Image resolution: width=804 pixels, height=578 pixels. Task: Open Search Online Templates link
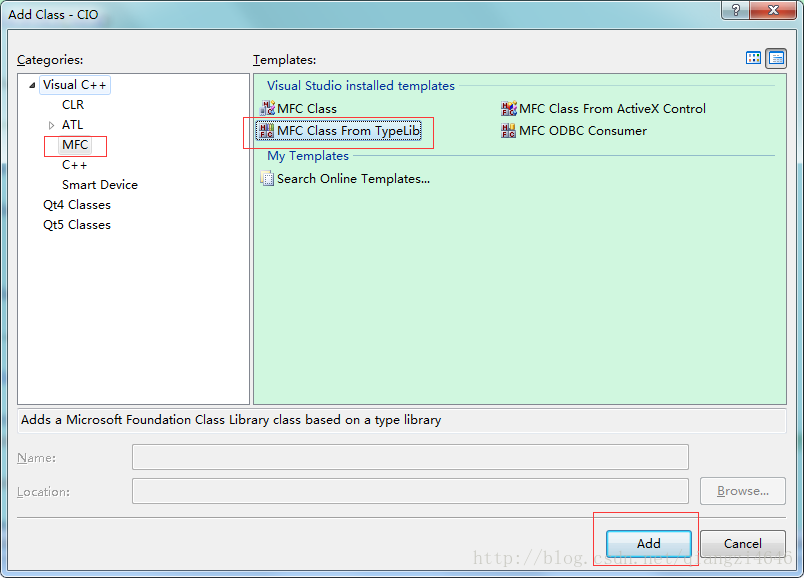(353, 178)
